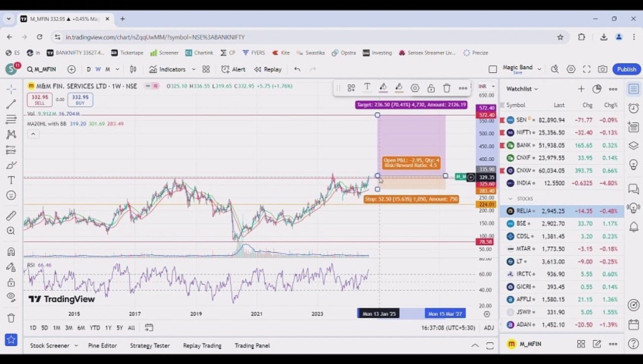The width and height of the screenshot is (643, 364).
Task: Open the Indicators dialog
Action: 167,69
